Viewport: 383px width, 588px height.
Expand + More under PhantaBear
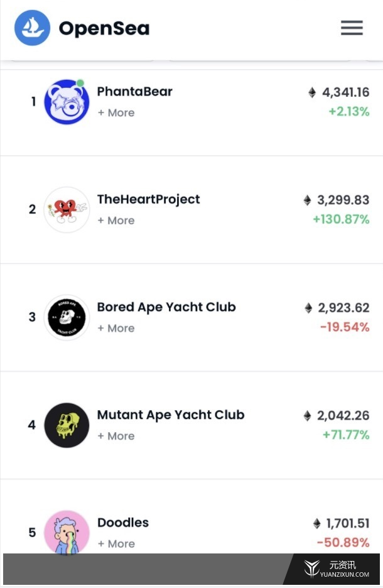(x=116, y=112)
